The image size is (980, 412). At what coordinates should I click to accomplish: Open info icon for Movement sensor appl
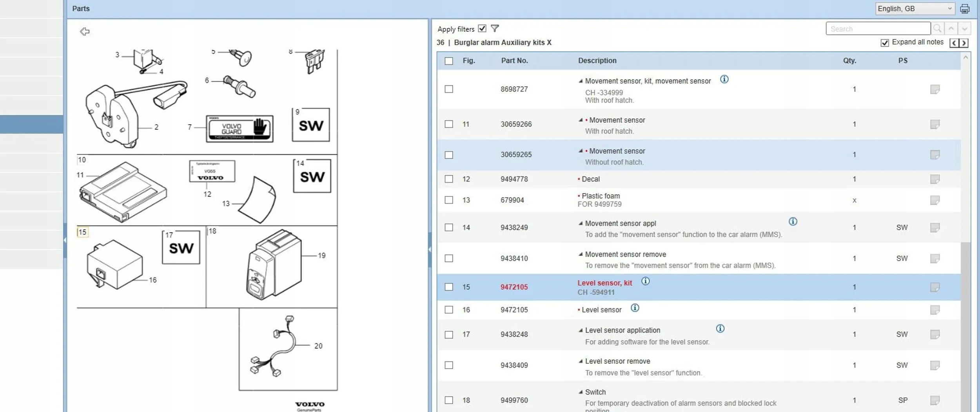pos(793,222)
